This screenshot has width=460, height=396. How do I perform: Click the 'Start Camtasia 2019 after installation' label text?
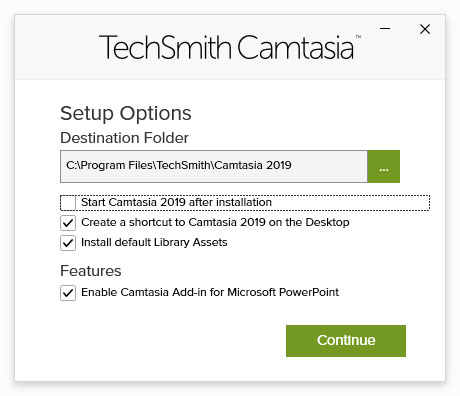176,202
